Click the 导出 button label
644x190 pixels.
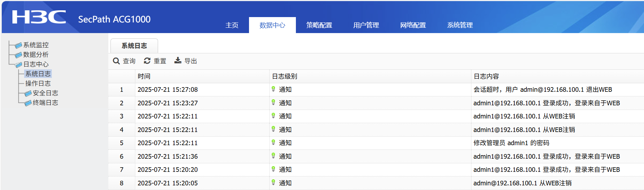coord(191,61)
